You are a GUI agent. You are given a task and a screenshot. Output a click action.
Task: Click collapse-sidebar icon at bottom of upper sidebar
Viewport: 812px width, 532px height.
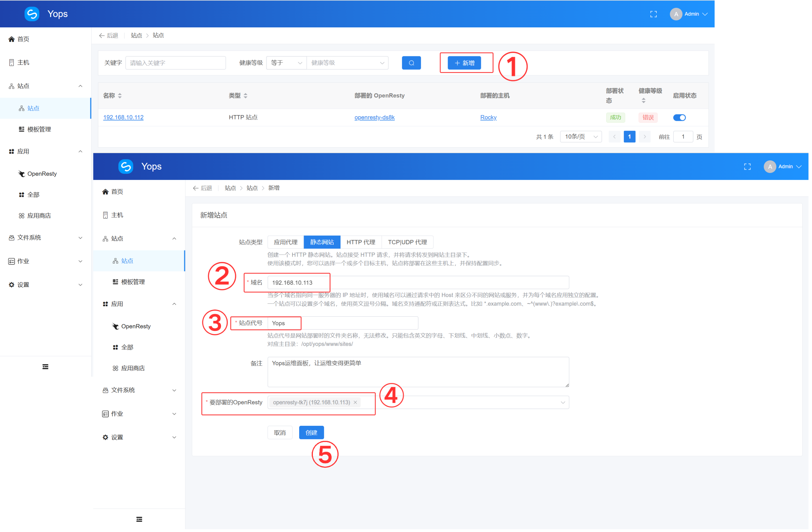45,366
